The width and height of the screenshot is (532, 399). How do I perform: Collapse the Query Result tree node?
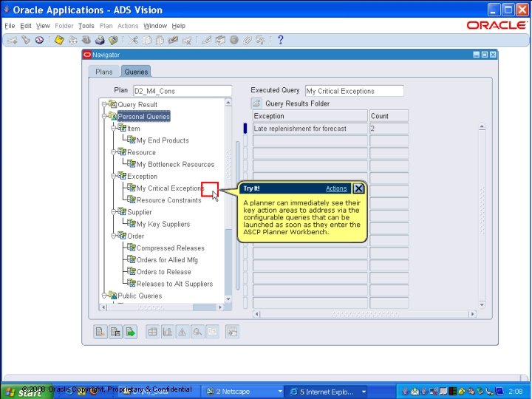pos(104,104)
